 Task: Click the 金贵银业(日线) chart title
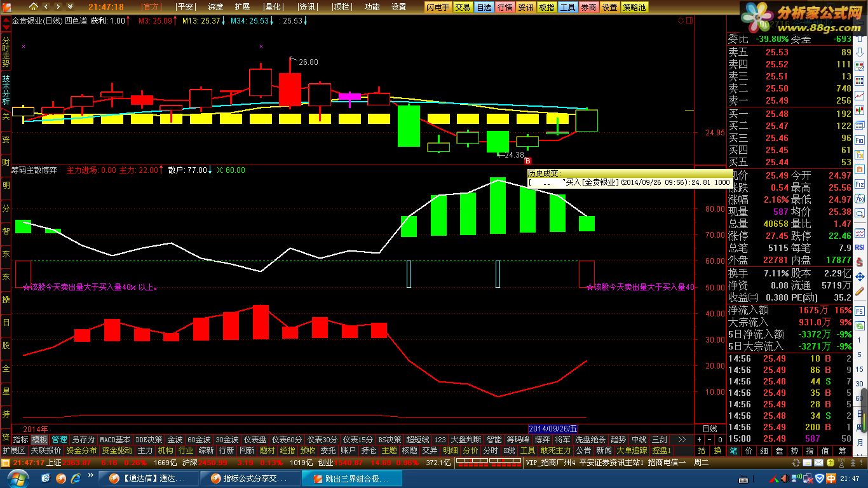click(37, 20)
